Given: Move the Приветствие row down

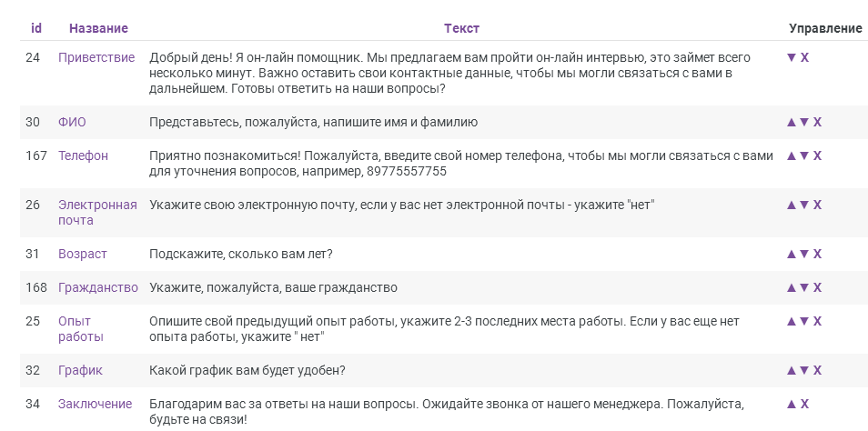Looking at the screenshot, I should coord(791,57).
